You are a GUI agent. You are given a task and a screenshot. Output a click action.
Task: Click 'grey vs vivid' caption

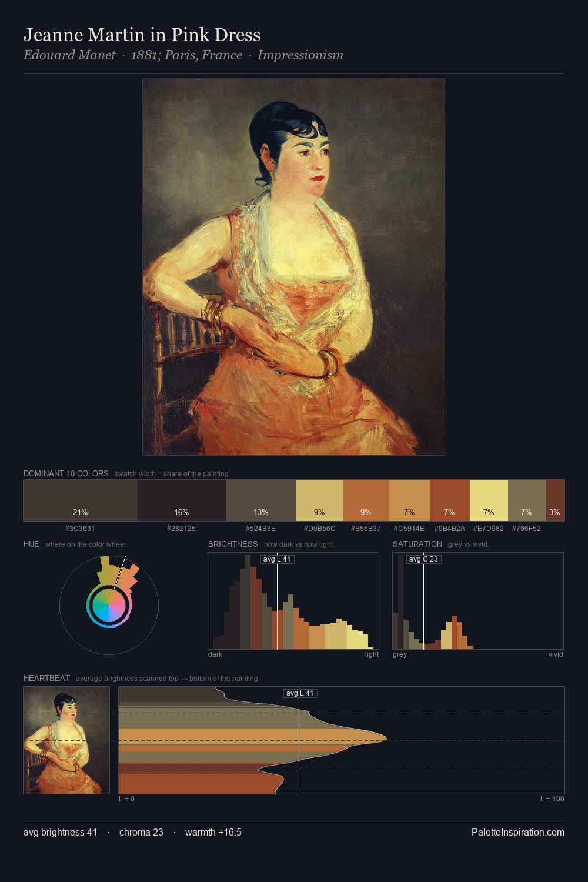click(467, 544)
